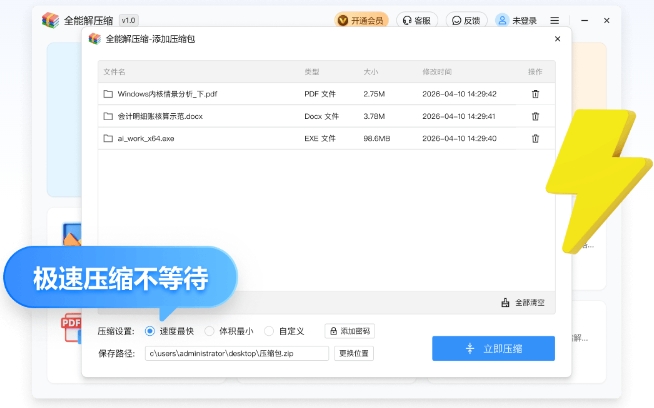The image size is (654, 408).
Task: Click the folder icon beside the PDF file
Action: [108, 94]
